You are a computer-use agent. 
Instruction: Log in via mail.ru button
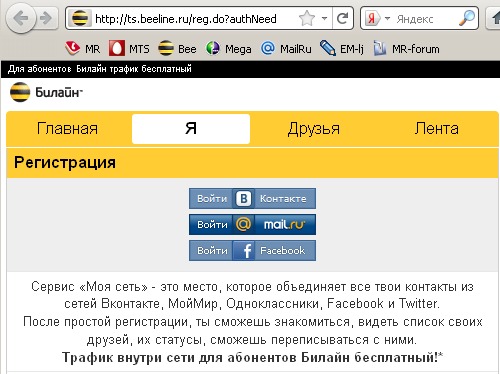click(252, 224)
